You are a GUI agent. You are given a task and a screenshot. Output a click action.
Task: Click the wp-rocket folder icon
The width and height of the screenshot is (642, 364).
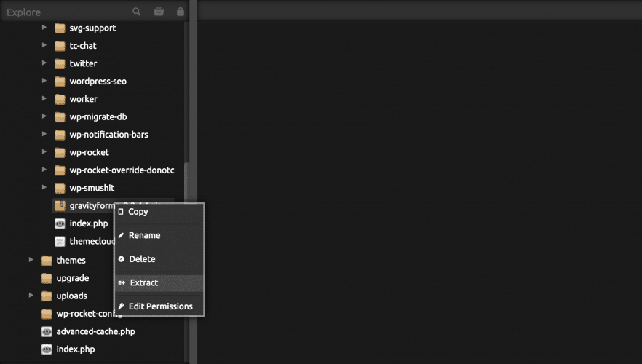point(60,153)
